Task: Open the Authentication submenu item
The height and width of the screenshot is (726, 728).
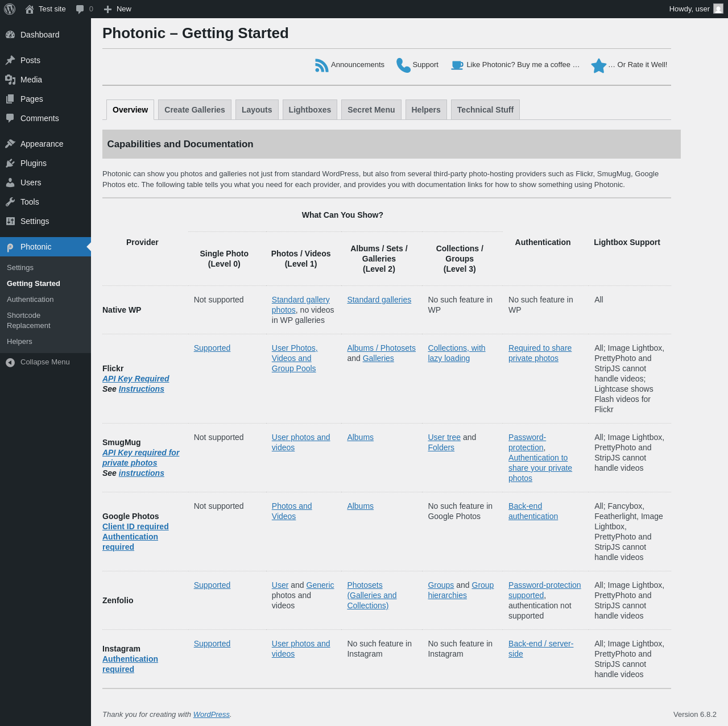Action: [45, 300]
